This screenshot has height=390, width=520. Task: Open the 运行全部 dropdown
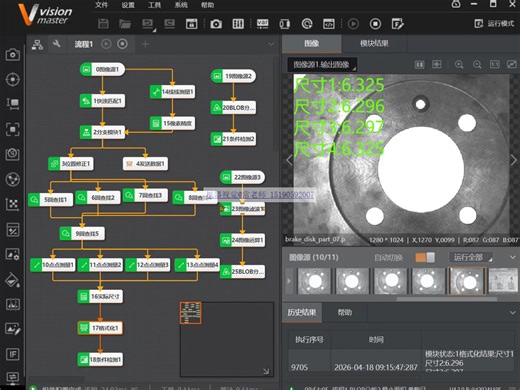pos(471,257)
